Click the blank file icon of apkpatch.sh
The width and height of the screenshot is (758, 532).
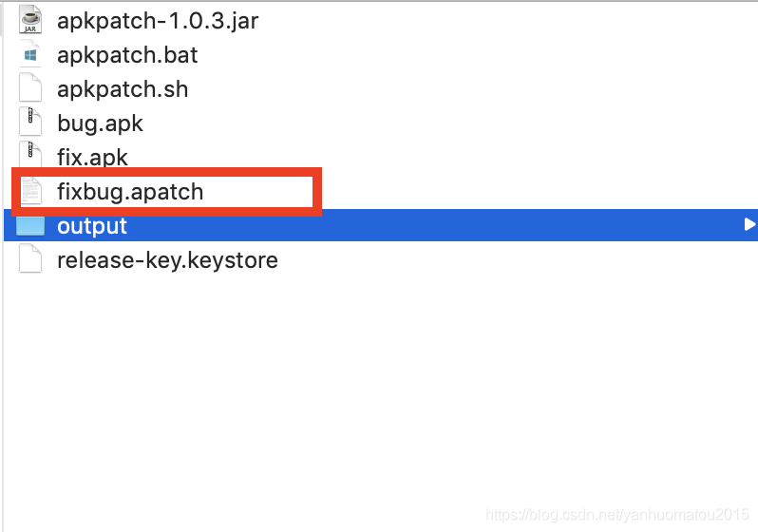tap(30, 88)
